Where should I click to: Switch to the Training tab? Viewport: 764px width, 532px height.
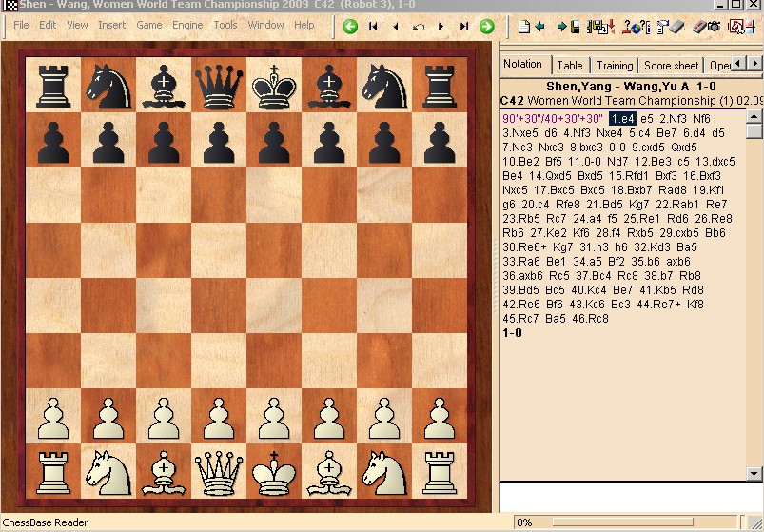[x=615, y=66]
